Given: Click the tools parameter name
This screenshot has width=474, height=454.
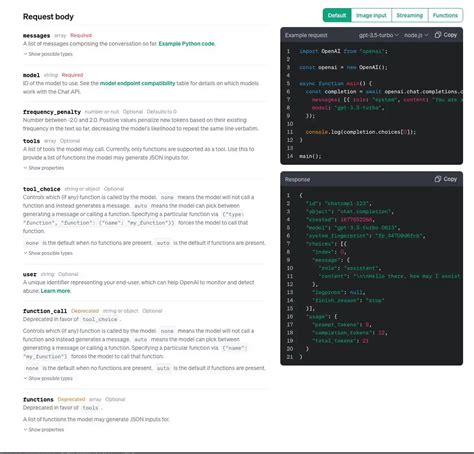Looking at the screenshot, I should [x=31, y=141].
